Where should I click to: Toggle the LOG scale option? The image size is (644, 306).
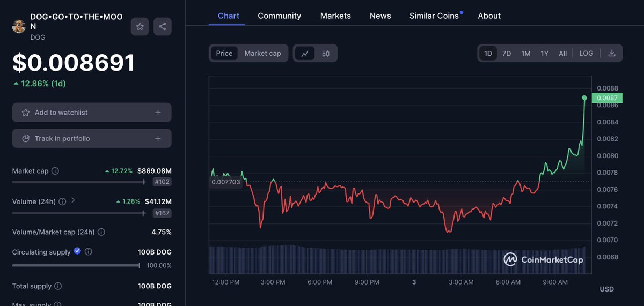(586, 53)
